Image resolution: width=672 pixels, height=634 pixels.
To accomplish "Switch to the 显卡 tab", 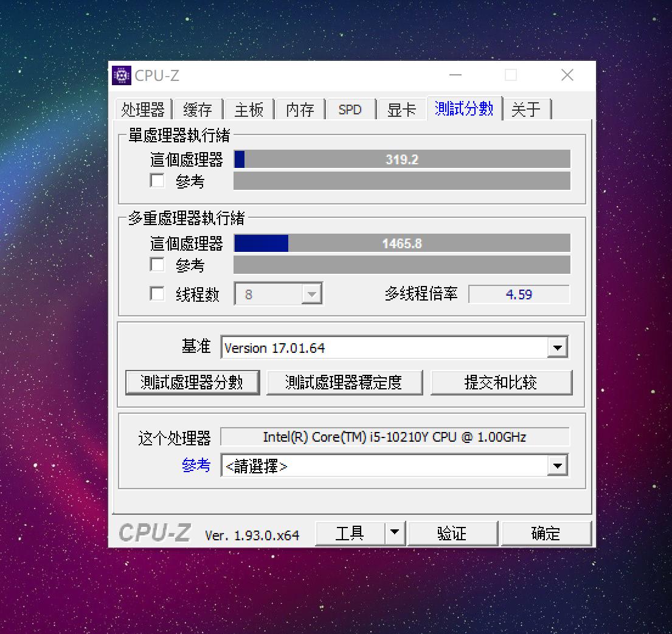I will 401,110.
